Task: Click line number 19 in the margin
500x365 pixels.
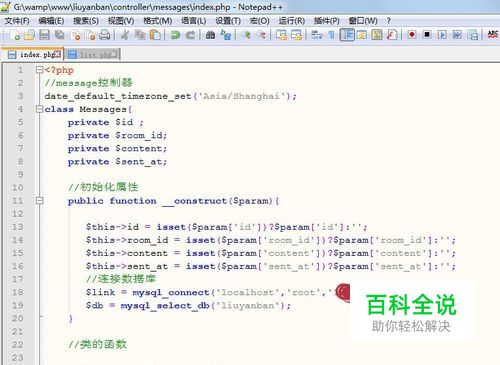Action: coord(18,306)
